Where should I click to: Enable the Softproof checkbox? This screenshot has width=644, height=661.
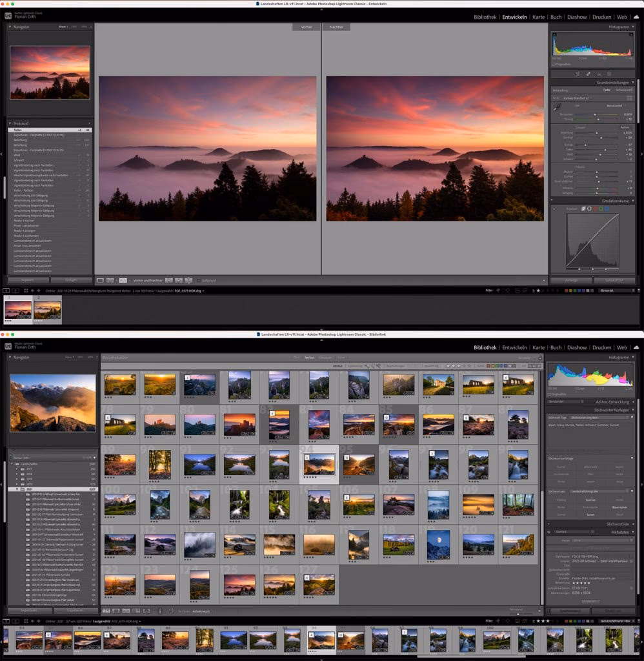[x=199, y=280]
